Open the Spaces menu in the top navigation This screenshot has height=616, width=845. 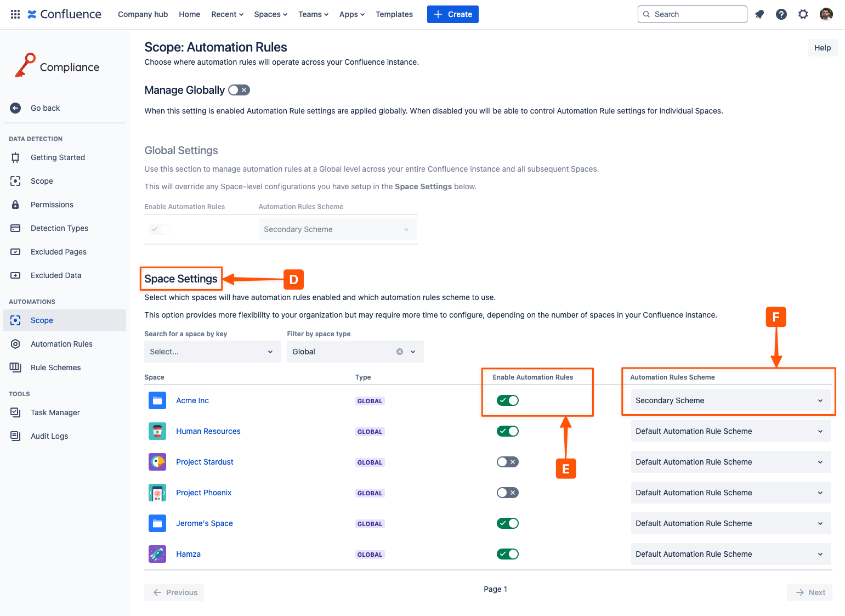[270, 14]
